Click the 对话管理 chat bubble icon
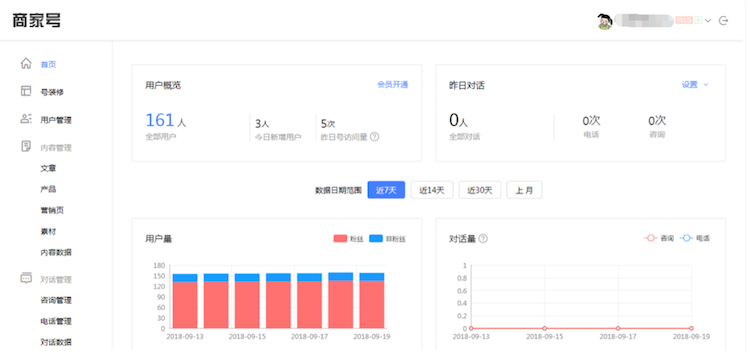 pos(26,278)
